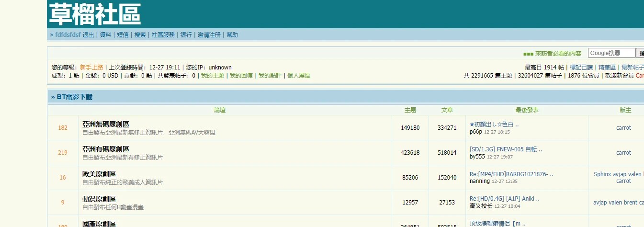The width and height of the screenshot is (644, 227).
Task: Click the article count 518014
Action: click(447, 153)
